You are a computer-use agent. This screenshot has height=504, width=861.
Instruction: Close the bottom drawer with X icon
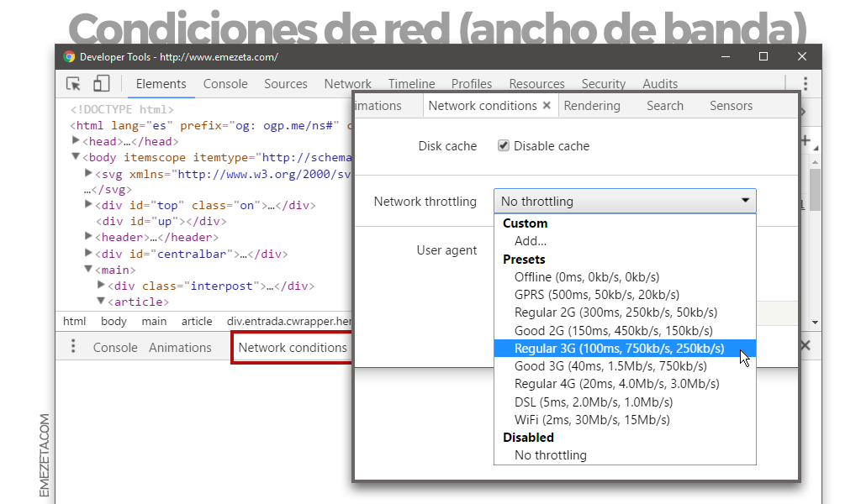pyautogui.click(x=806, y=345)
